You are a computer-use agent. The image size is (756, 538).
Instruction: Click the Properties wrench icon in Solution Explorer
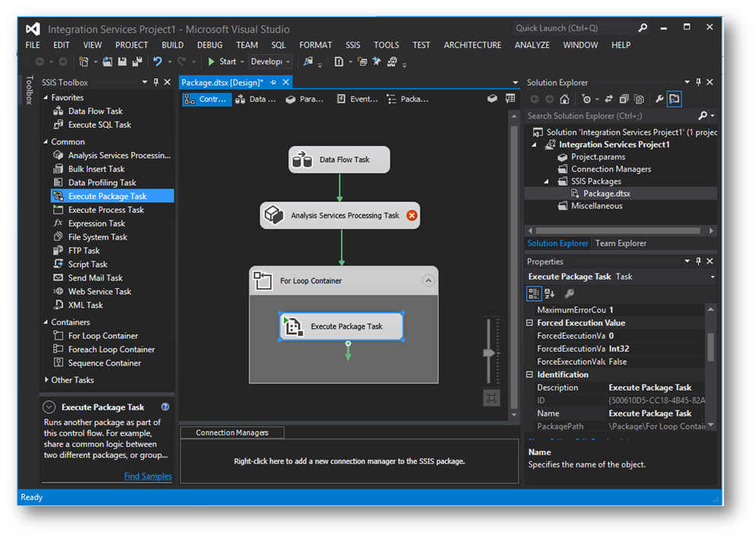(659, 100)
